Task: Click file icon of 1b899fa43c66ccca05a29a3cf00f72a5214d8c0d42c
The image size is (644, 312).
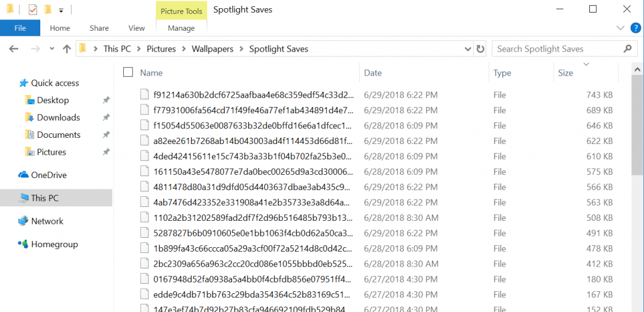Action: [x=144, y=248]
